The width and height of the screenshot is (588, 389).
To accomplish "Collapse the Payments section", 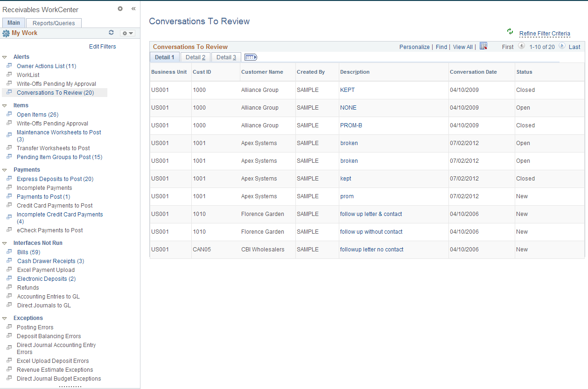I will point(5,170).
